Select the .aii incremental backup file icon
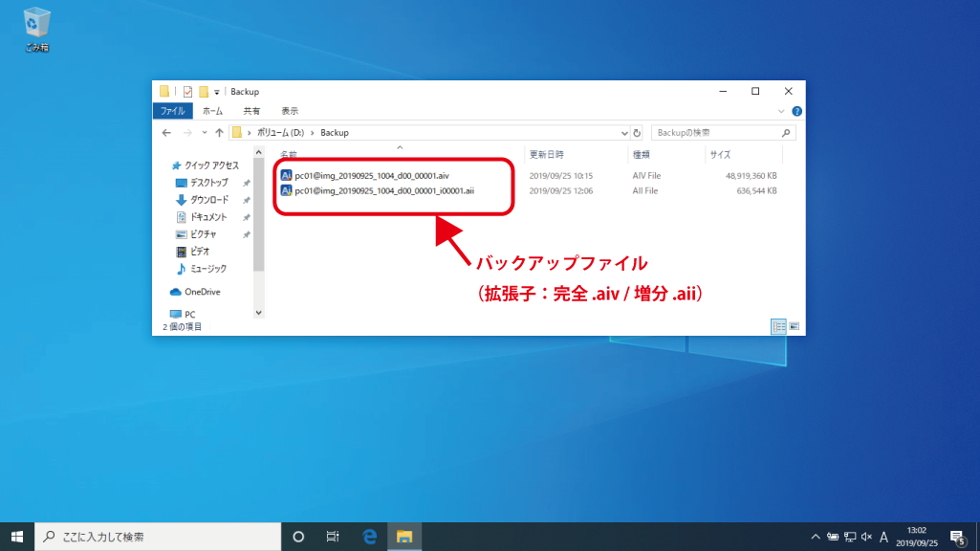The image size is (980, 551). (286, 190)
